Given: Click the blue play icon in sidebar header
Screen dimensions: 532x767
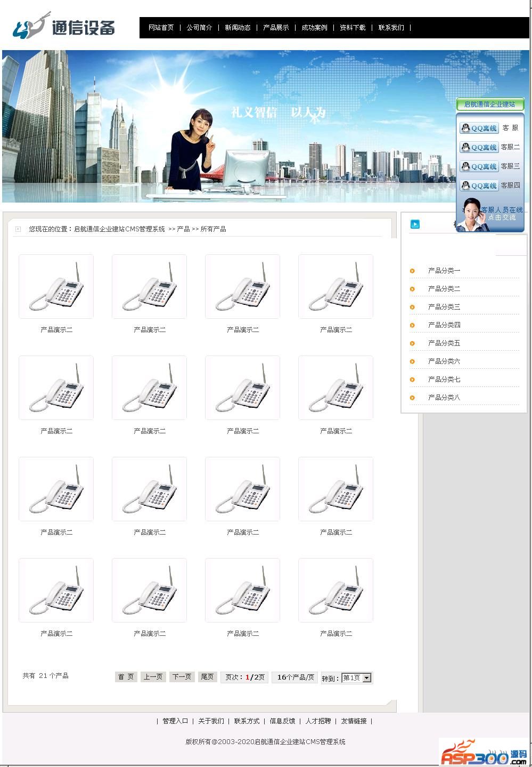Looking at the screenshot, I should (415, 224).
